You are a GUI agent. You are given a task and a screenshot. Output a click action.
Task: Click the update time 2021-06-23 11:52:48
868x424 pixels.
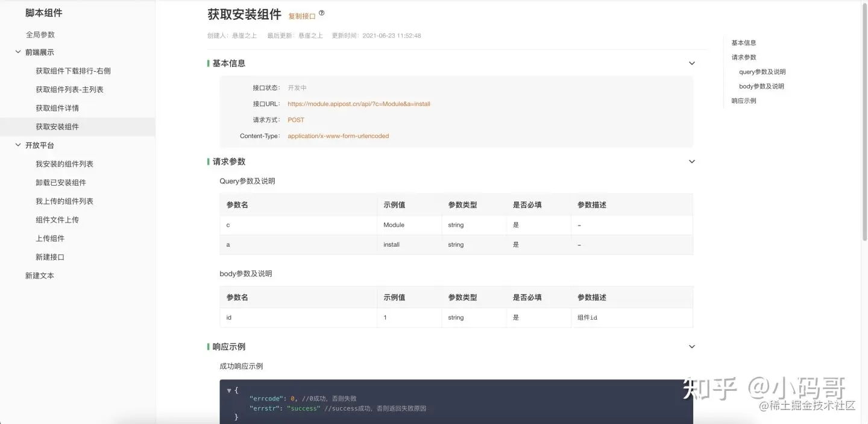[392, 36]
